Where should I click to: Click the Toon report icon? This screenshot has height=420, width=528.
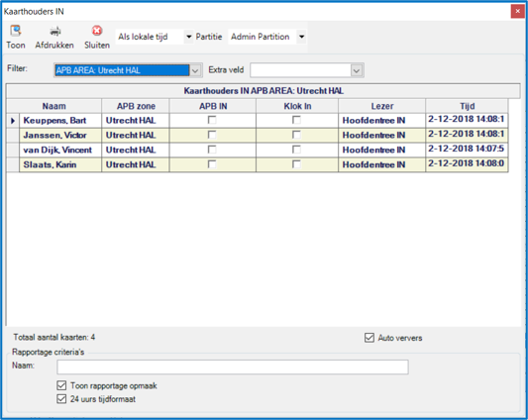click(x=16, y=31)
